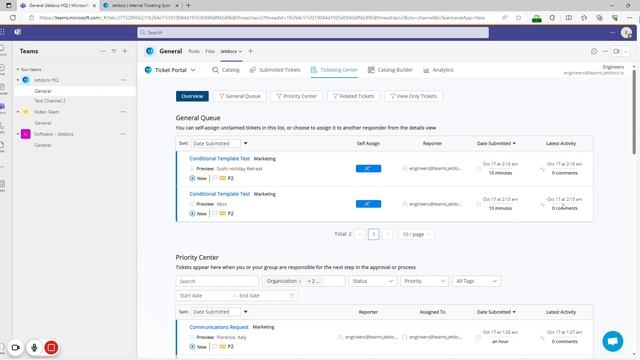Open the 10 / page size dropdown
This screenshot has height=360, width=640.
click(416, 234)
